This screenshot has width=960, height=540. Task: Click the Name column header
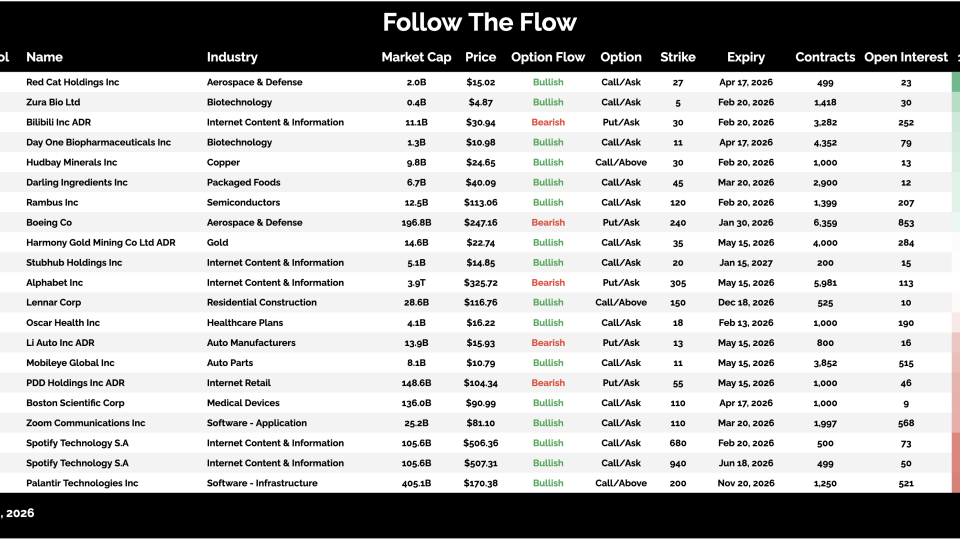pyautogui.click(x=44, y=57)
